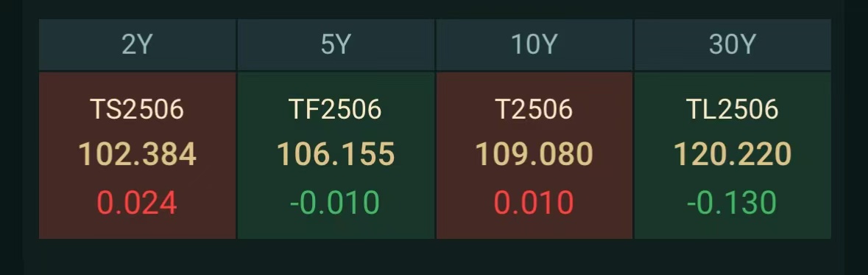Open the TS2506 contract label
Screen dimensions: 868x275
click(137, 109)
